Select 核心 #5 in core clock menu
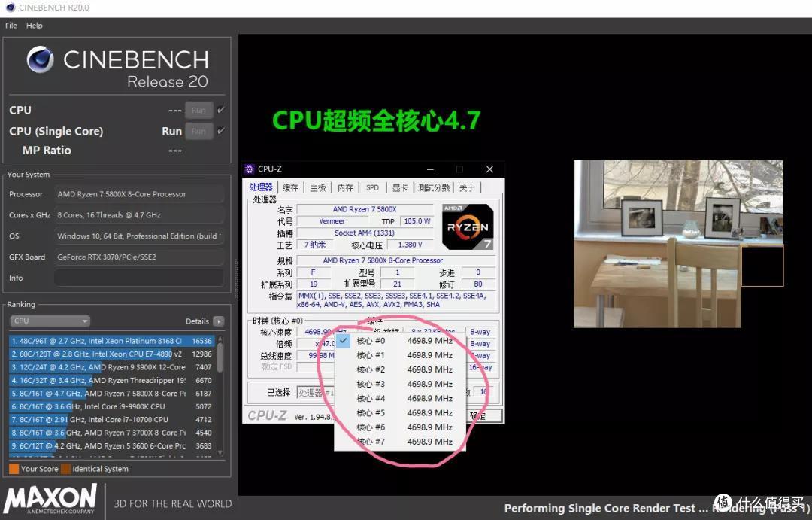The width and height of the screenshot is (812, 520). click(400, 413)
